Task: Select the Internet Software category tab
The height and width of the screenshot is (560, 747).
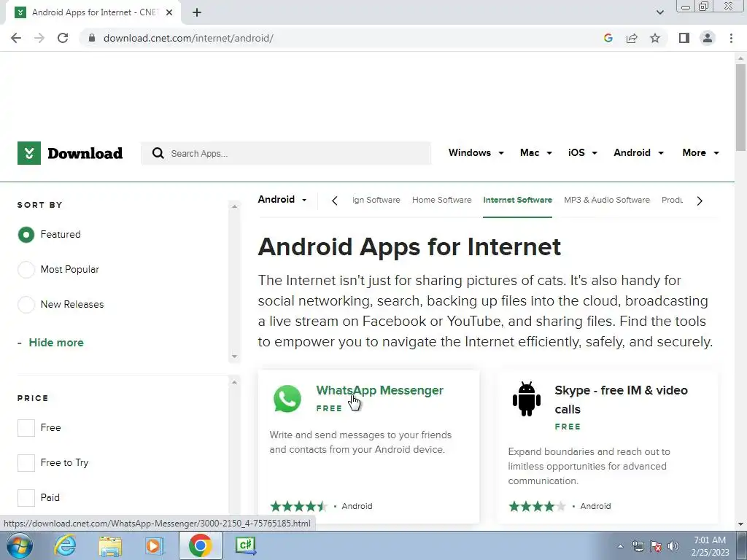Action: (x=517, y=200)
